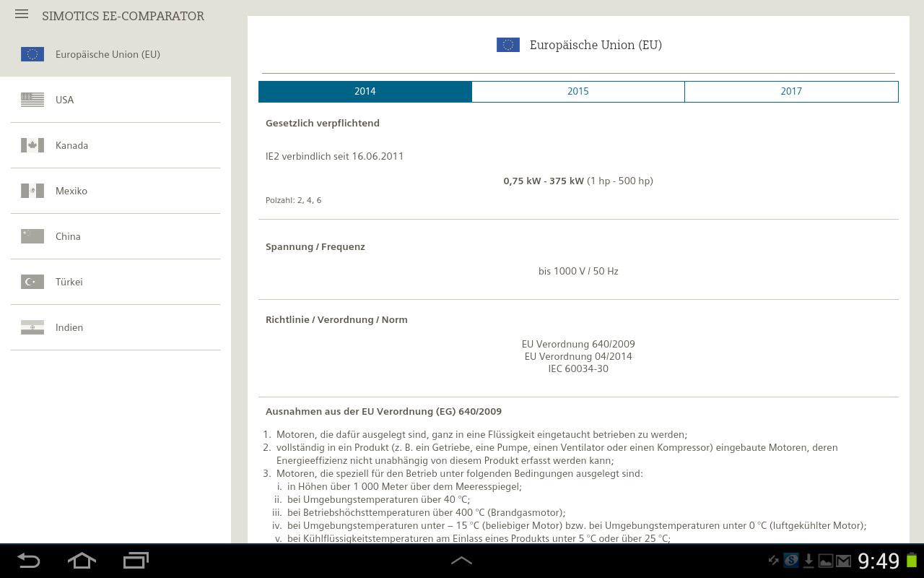Viewport: 924px width, 578px height.
Task: Click the China flag icon
Action: (32, 236)
